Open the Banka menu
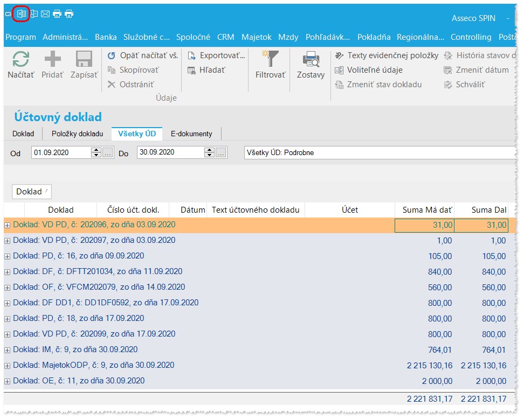This screenshot has width=524, height=420. [106, 37]
